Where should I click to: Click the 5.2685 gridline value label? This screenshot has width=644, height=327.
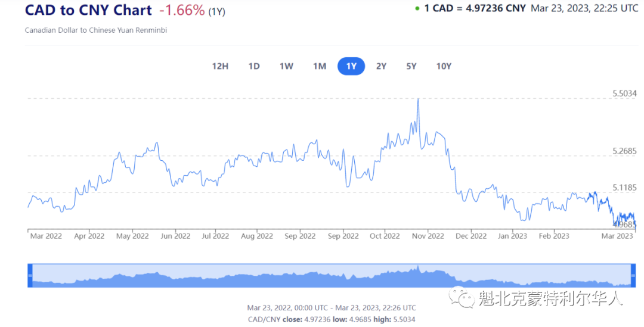[x=624, y=151]
